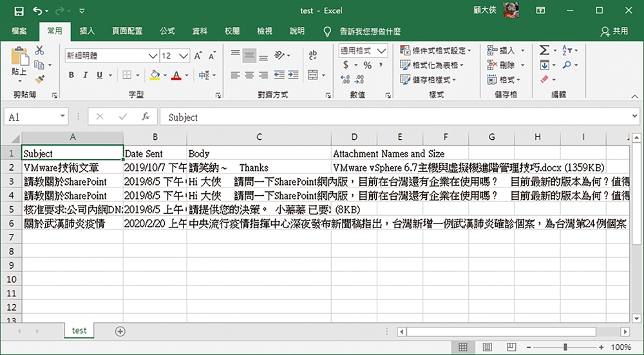The image size is (644, 355).
Task: Select the test sheet tab
Action: pos(79,331)
